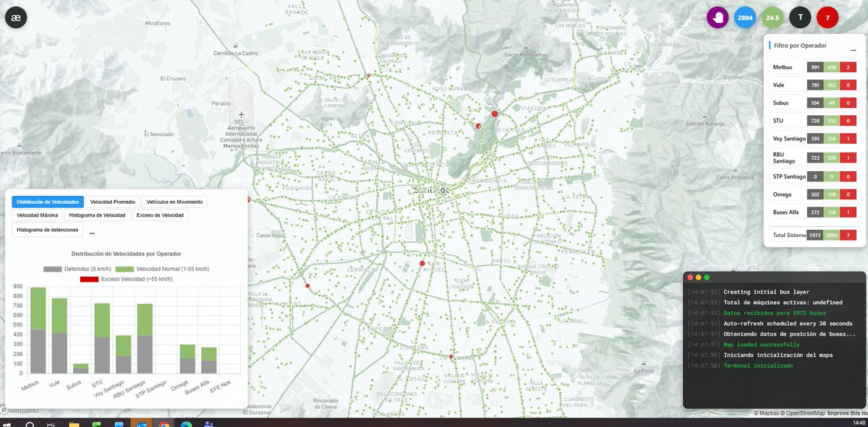Click the STU bar in chart
The width and height of the screenshot is (868, 427).
click(102, 338)
